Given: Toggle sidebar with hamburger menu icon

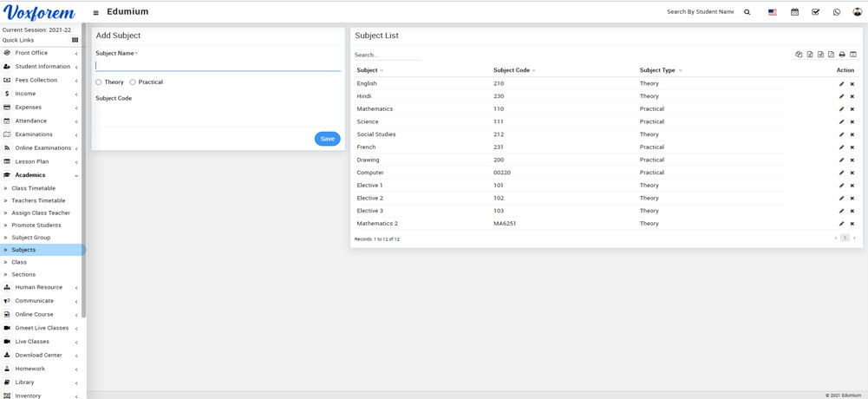Looking at the screenshot, I should (x=95, y=13).
